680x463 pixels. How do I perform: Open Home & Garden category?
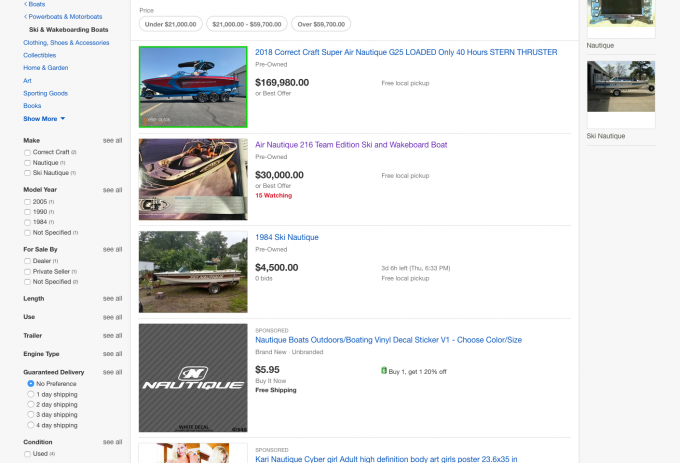pyautogui.click(x=45, y=68)
